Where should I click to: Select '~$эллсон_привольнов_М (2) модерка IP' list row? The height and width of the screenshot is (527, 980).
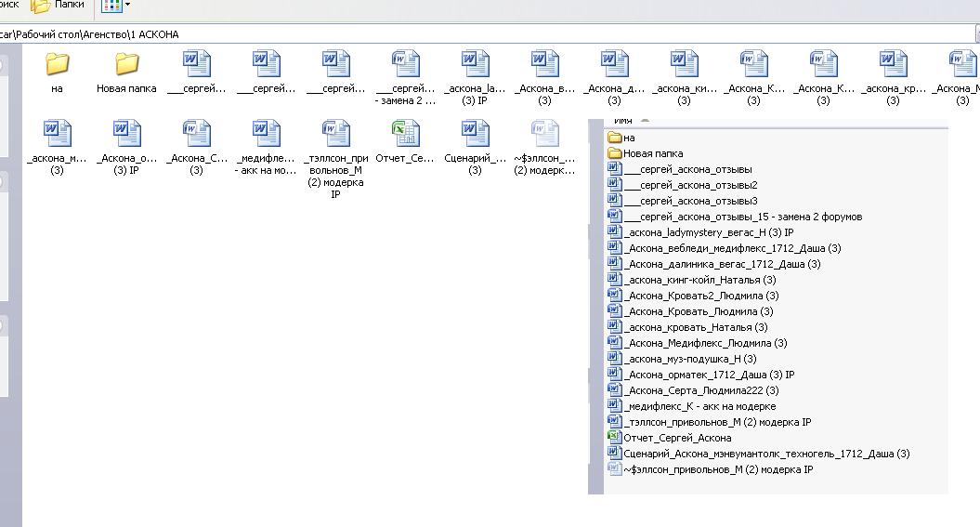(711, 468)
